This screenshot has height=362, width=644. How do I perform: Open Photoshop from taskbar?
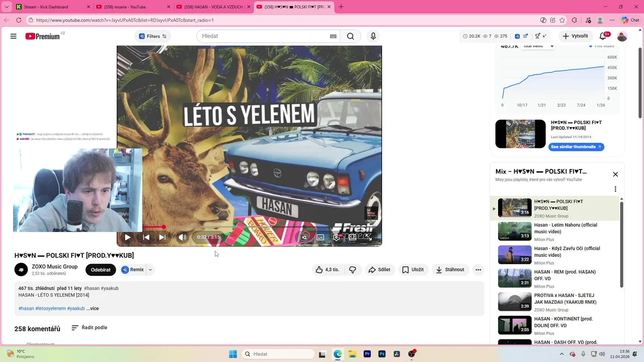[x=382, y=354]
